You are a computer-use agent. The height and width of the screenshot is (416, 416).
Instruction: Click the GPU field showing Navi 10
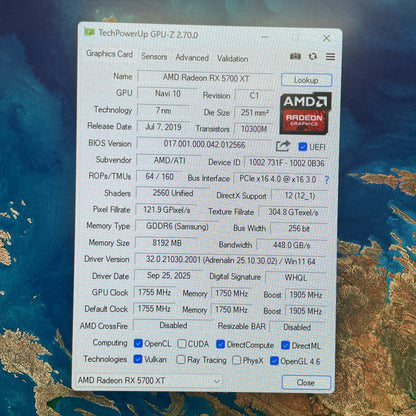coord(167,94)
